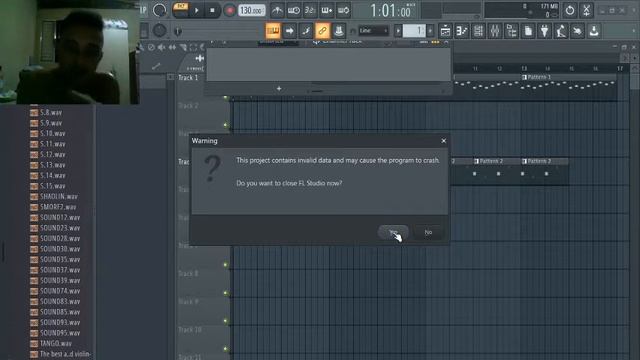Open the pattern selector left arrow
This screenshot has width=640, height=360.
tap(398, 31)
